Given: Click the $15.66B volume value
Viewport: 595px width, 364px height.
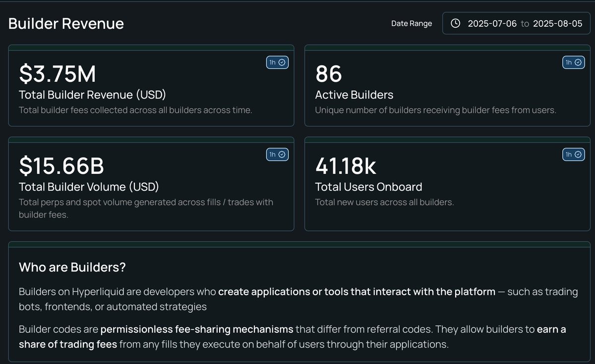Looking at the screenshot, I should coord(61,165).
